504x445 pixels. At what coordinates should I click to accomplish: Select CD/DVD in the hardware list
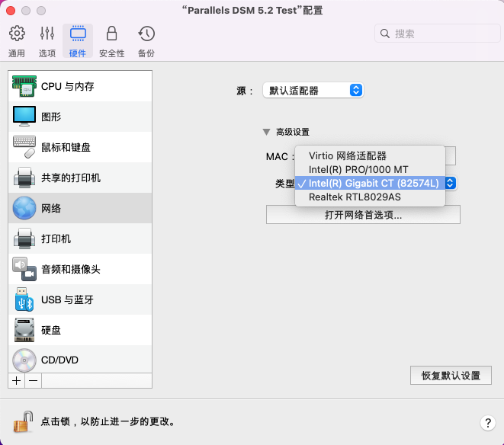(x=80, y=360)
